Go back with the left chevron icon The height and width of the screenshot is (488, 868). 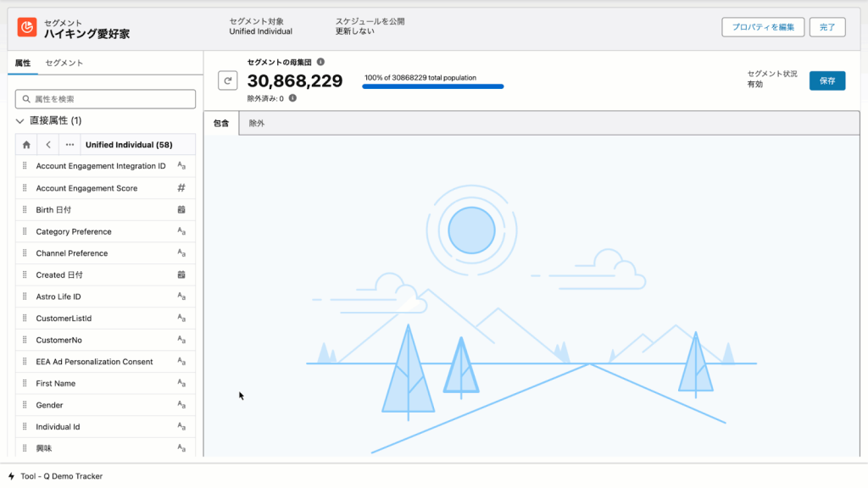tap(48, 145)
